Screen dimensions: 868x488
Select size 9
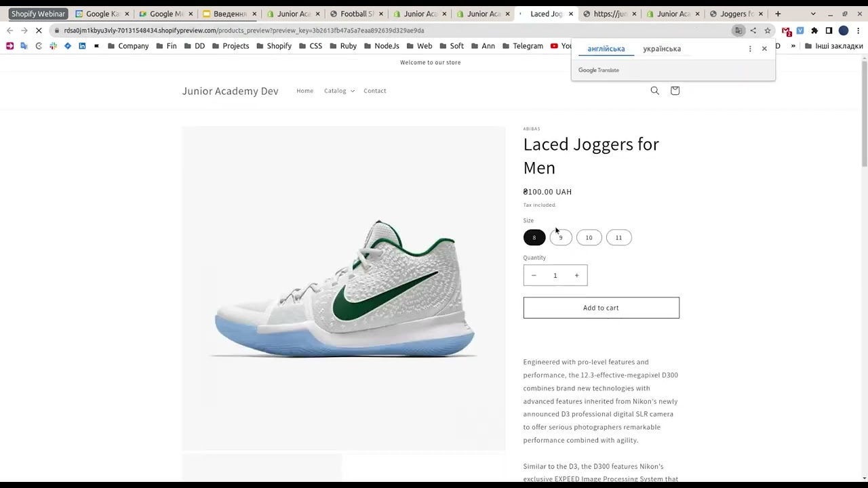tap(561, 237)
